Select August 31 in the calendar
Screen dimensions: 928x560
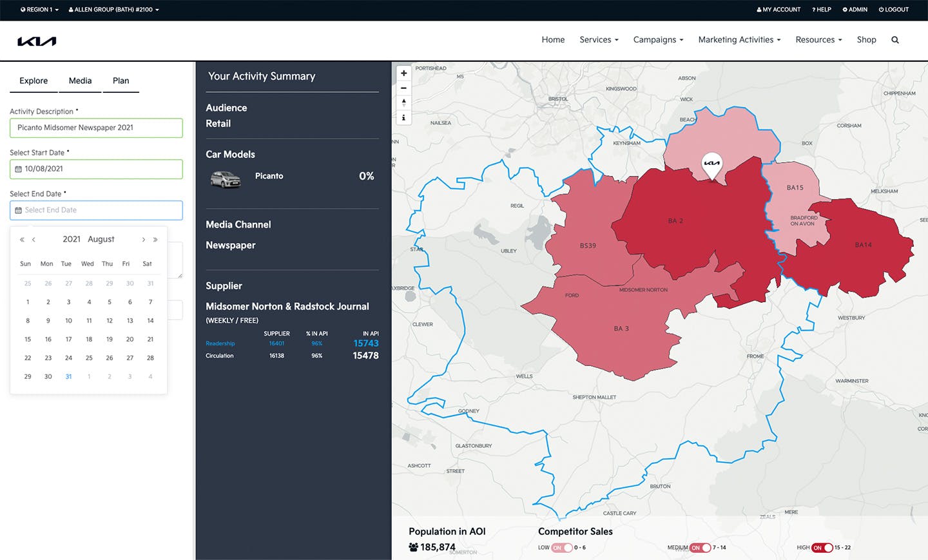click(68, 377)
